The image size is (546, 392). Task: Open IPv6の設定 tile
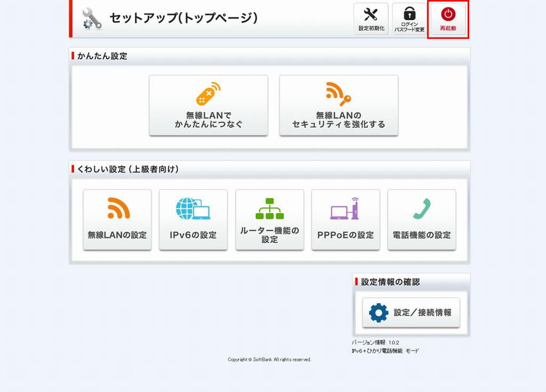click(x=193, y=219)
